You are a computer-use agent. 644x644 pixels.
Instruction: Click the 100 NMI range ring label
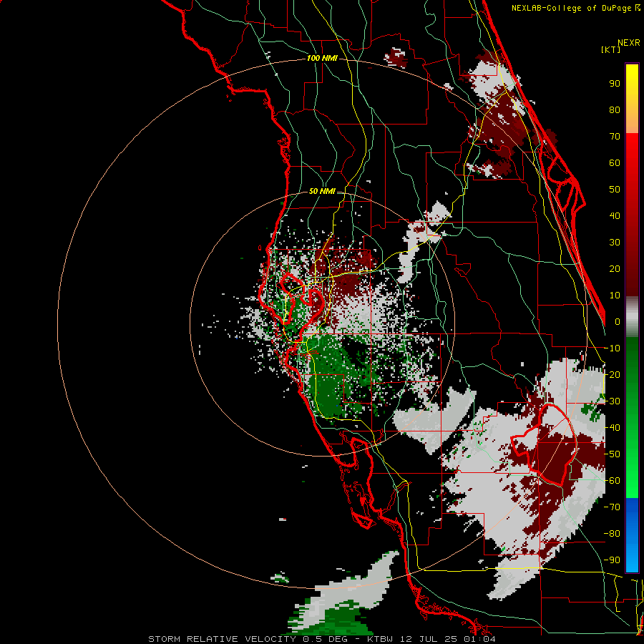pyautogui.click(x=322, y=58)
